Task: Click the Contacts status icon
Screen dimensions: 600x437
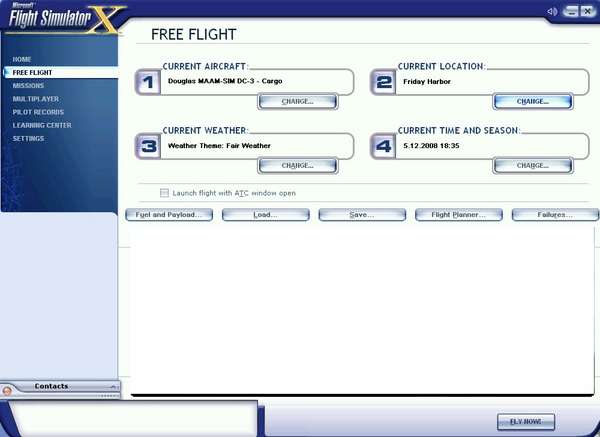Action: click(x=7, y=391)
